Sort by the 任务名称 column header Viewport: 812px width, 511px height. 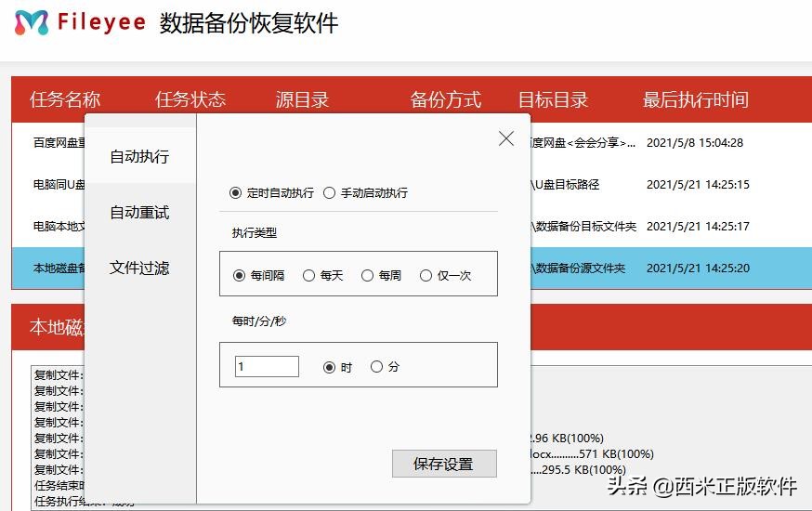[65, 99]
